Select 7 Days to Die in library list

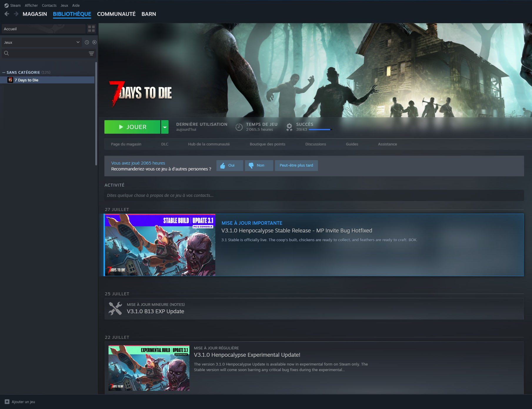pyautogui.click(x=47, y=80)
